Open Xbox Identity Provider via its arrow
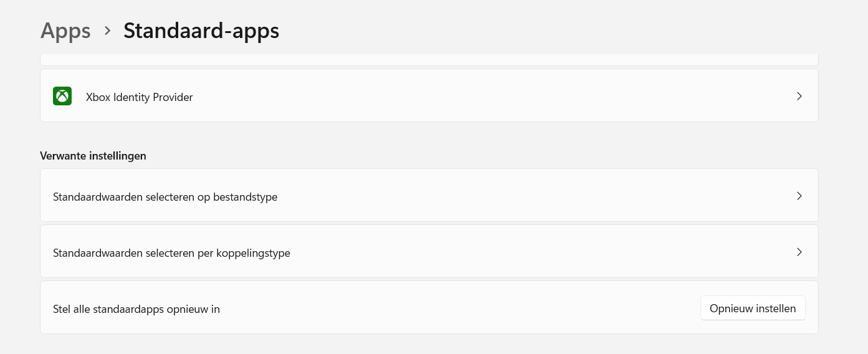Viewport: 868px width, 354px height. pyautogui.click(x=799, y=97)
